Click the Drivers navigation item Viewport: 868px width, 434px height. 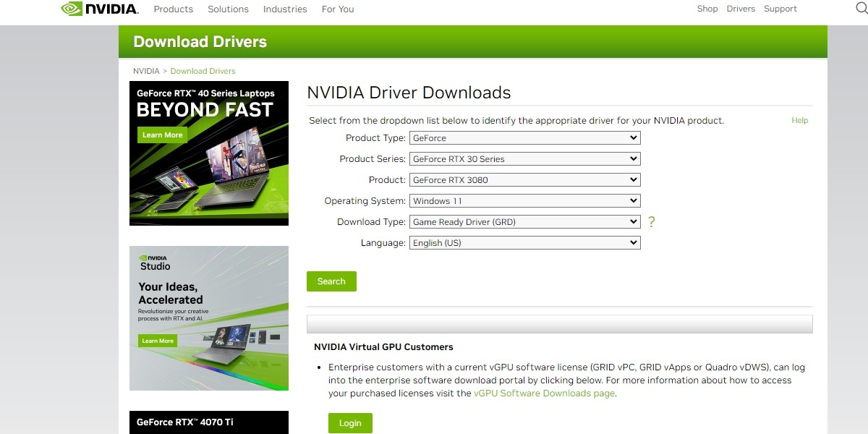741,9
